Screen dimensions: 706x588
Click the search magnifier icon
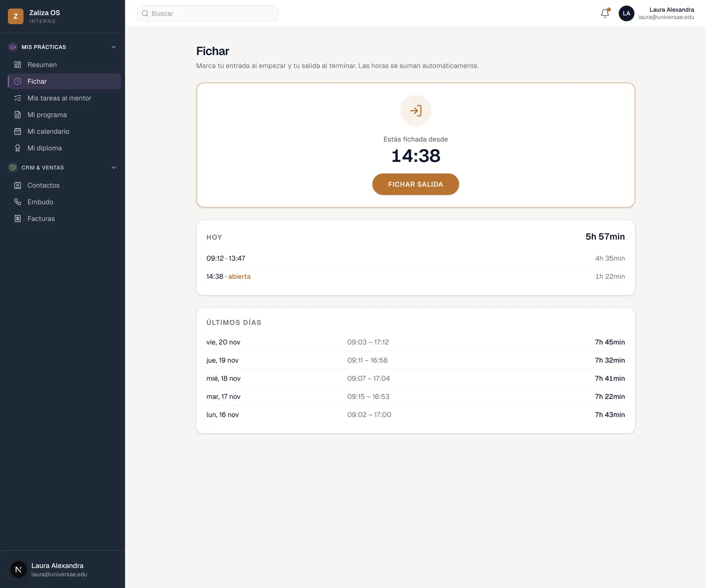(x=145, y=14)
